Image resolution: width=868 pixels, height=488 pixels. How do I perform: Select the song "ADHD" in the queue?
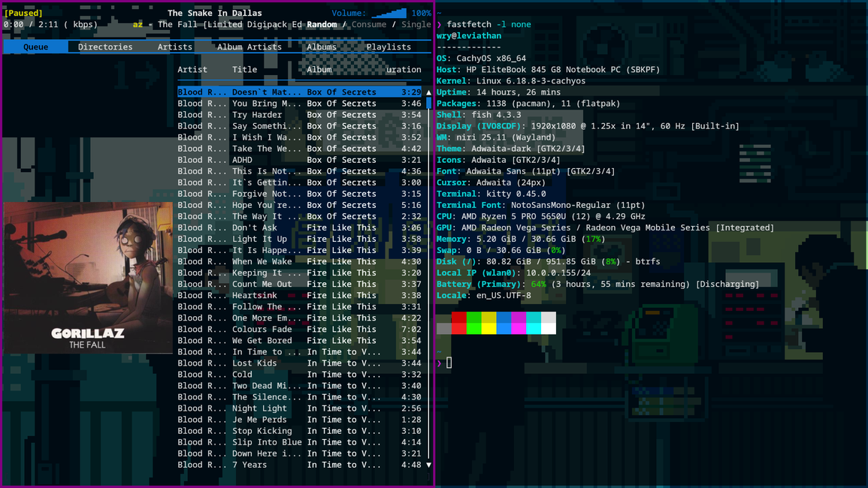point(242,160)
